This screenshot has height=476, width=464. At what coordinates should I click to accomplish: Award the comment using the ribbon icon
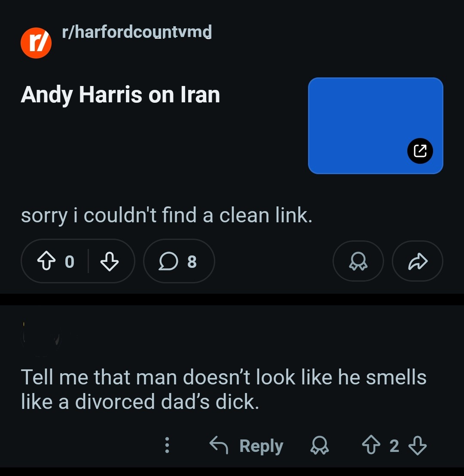[319, 445]
